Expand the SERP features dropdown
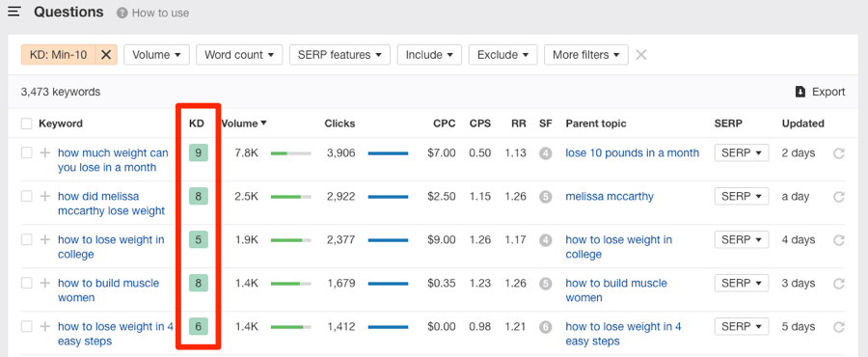868x357 pixels. coord(339,55)
